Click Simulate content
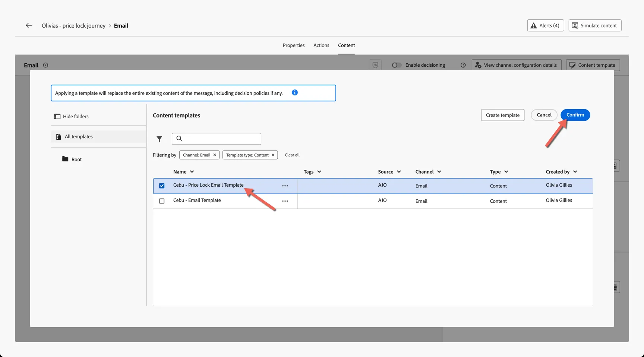 [x=595, y=25]
